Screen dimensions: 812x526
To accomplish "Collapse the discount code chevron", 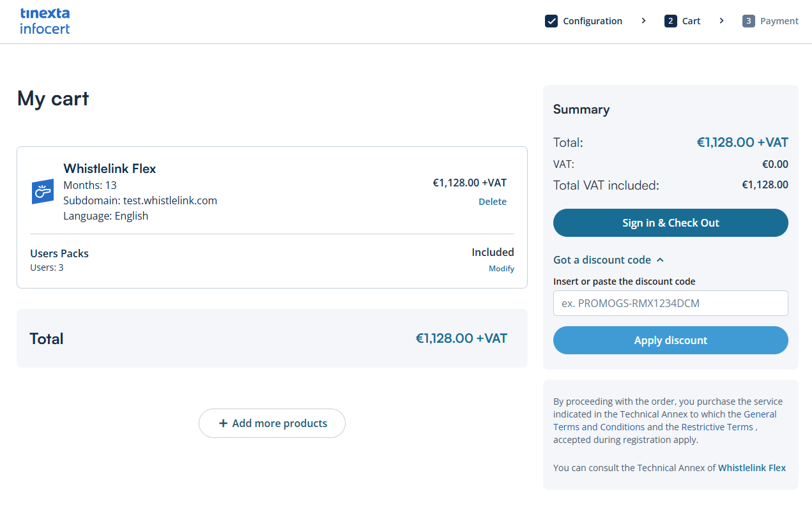I will 661,260.
